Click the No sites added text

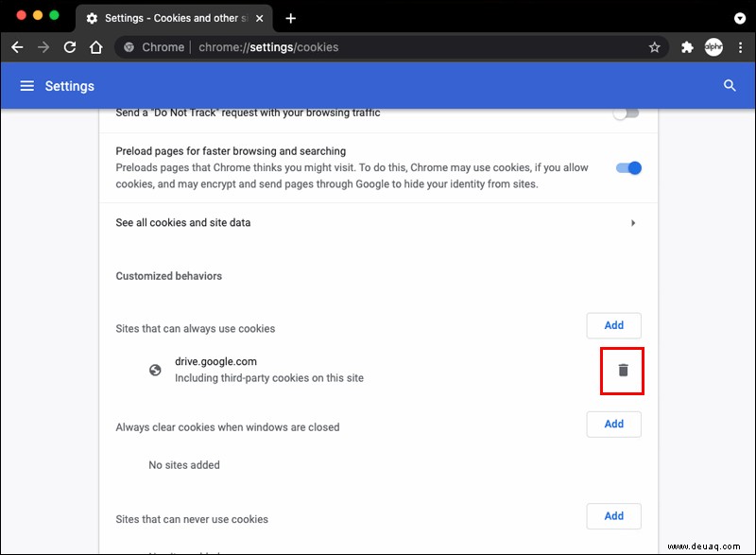coord(184,465)
